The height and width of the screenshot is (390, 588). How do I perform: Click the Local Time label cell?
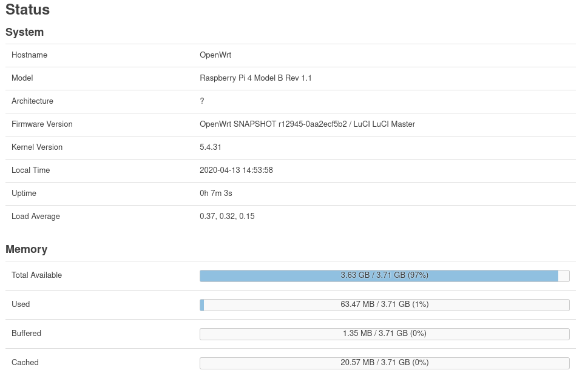30,170
